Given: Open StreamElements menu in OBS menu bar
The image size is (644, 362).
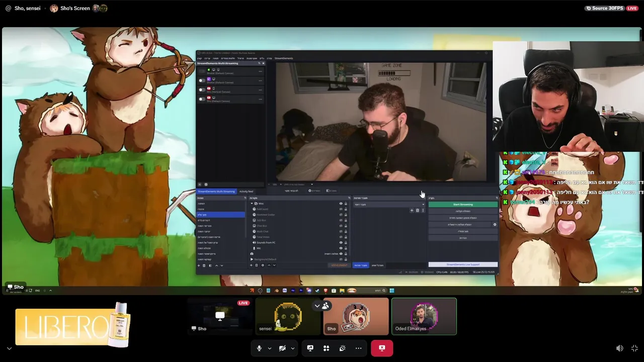Looking at the screenshot, I should [284, 58].
